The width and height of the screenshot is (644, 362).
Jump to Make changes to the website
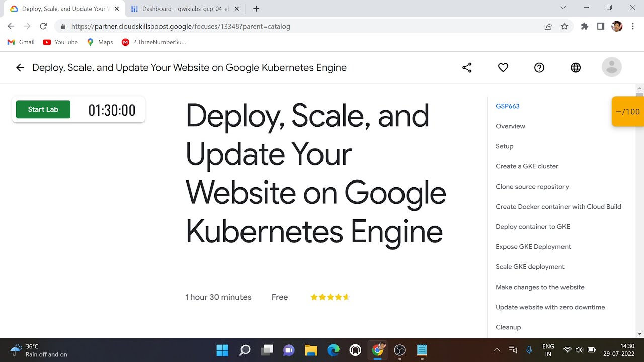[x=540, y=287]
